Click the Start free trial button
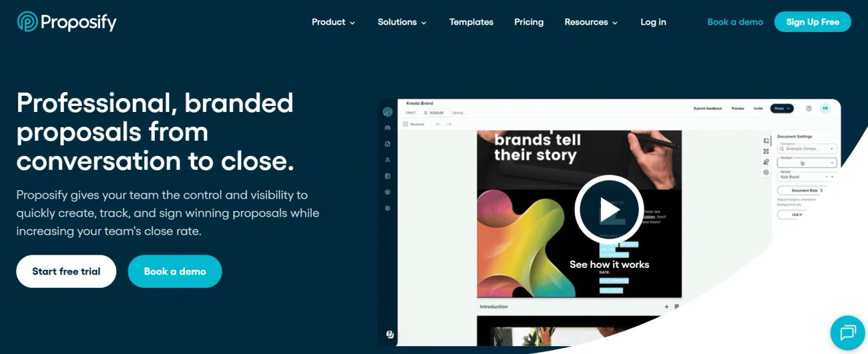This screenshot has height=354, width=868. click(66, 272)
